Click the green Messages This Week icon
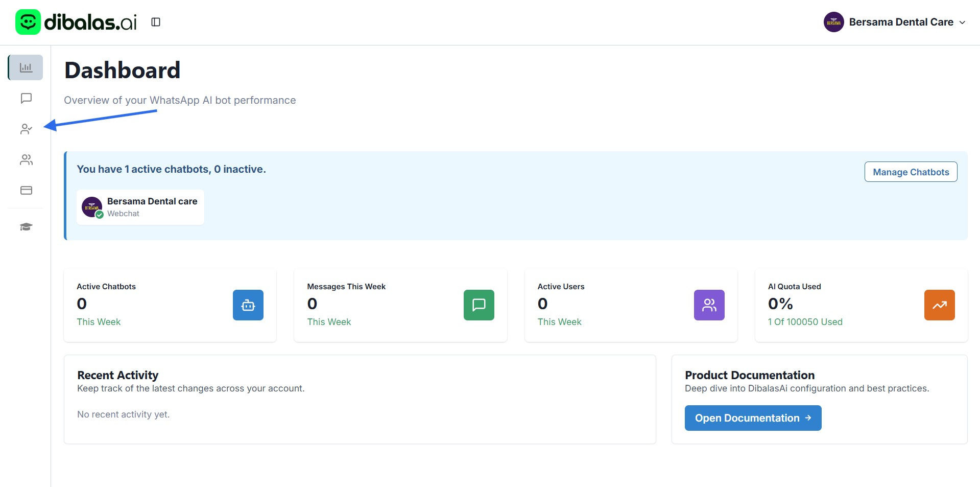 (479, 305)
